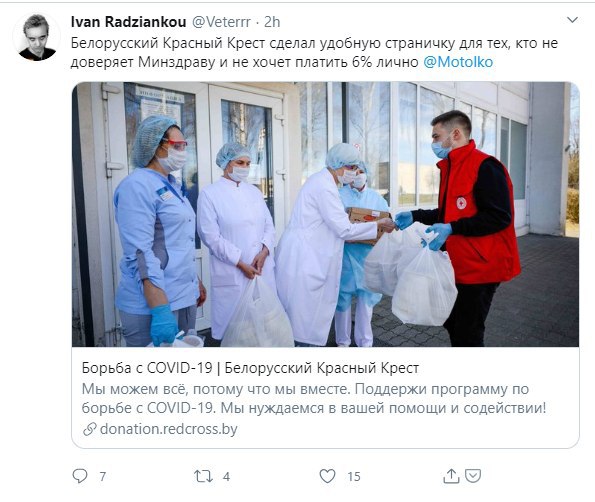Click the @Veterrr username handle
The height and width of the screenshot is (502, 595).
point(221,22)
